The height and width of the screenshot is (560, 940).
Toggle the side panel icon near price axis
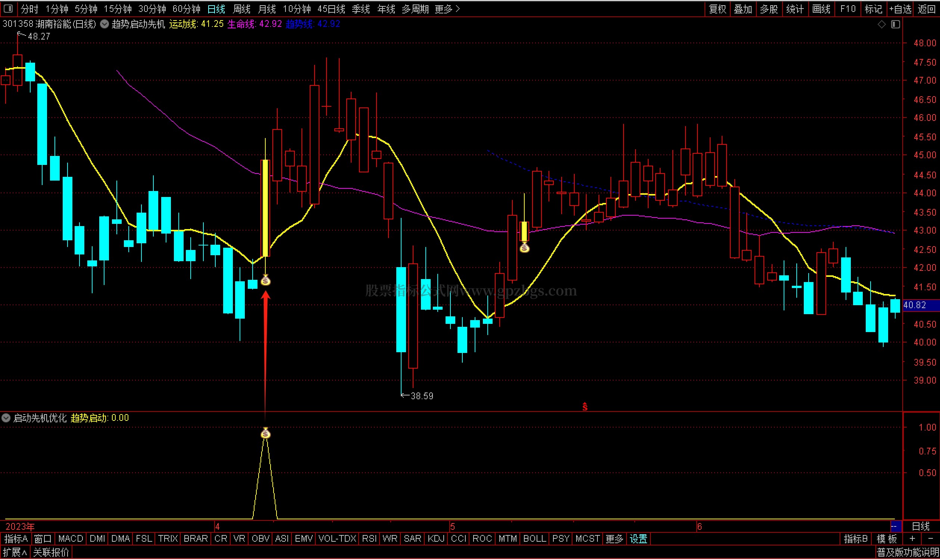point(896,24)
